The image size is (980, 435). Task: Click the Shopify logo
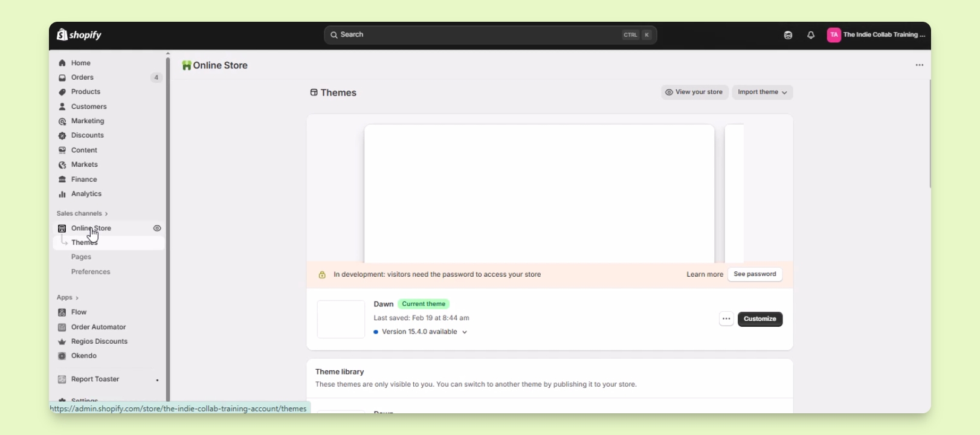point(79,35)
